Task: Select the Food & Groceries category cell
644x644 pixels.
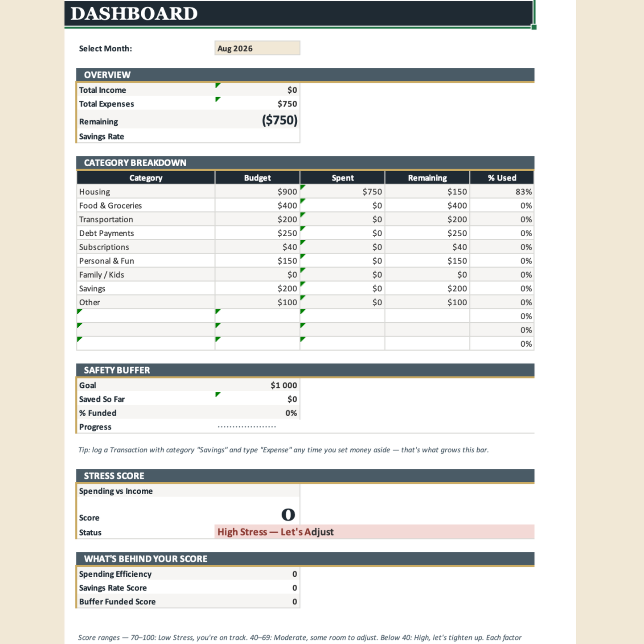Action: pos(146,205)
